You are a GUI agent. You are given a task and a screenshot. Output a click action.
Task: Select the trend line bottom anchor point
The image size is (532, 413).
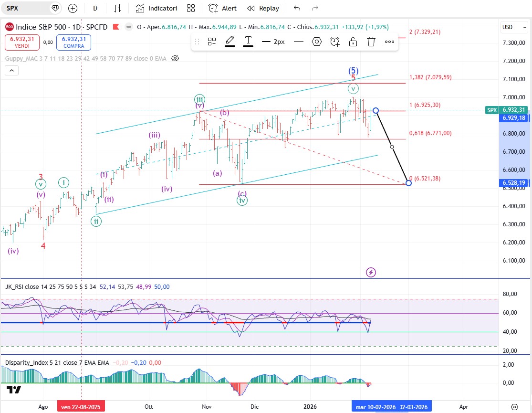click(408, 183)
